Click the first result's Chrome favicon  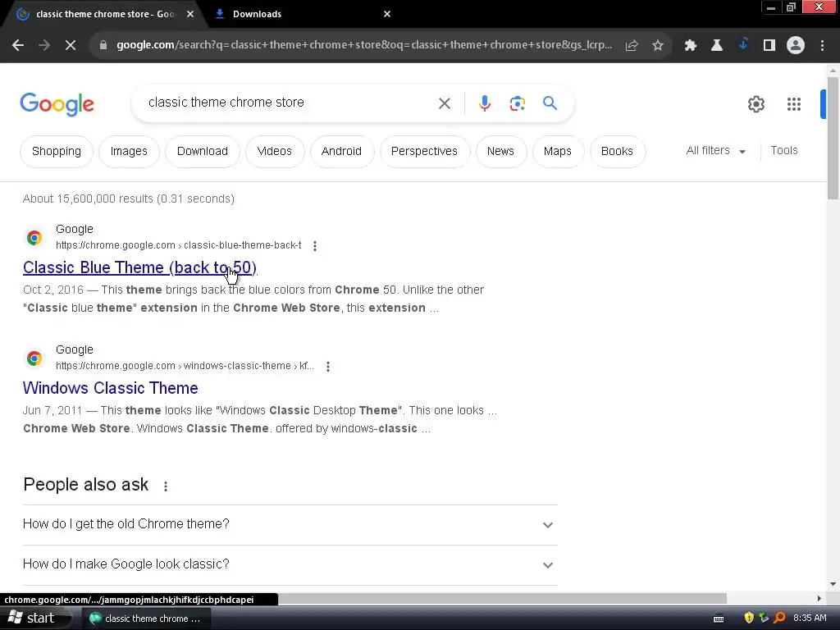pyautogui.click(x=34, y=237)
